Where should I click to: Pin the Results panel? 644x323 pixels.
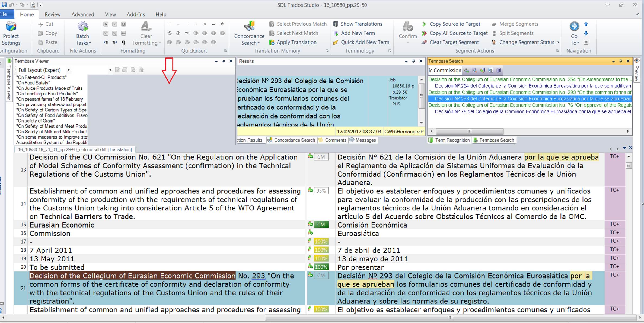[x=413, y=61]
